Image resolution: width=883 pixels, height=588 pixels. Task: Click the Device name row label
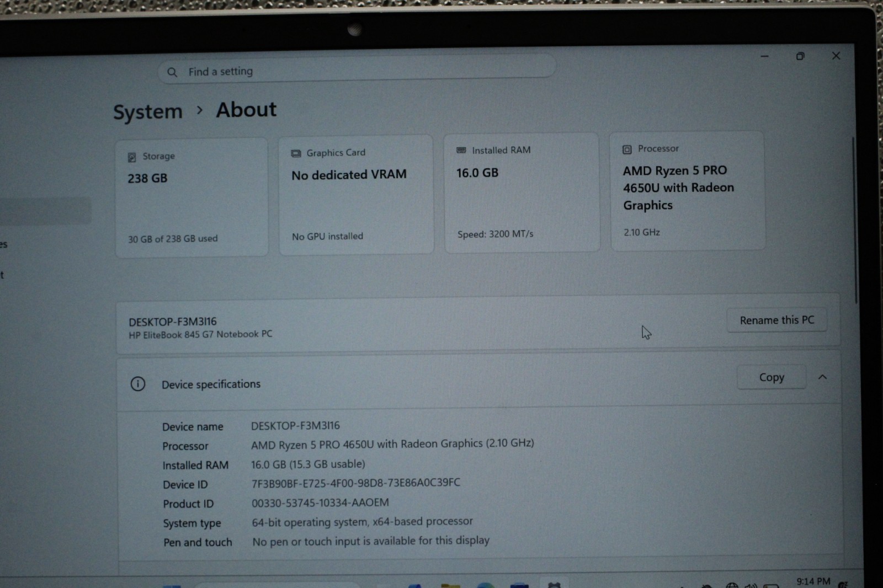193,426
